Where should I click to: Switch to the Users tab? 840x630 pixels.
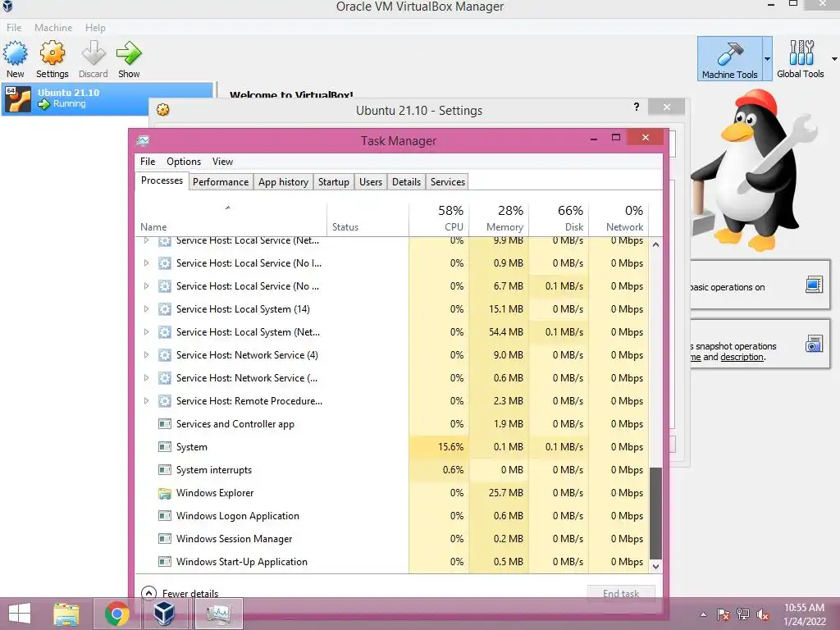(371, 181)
